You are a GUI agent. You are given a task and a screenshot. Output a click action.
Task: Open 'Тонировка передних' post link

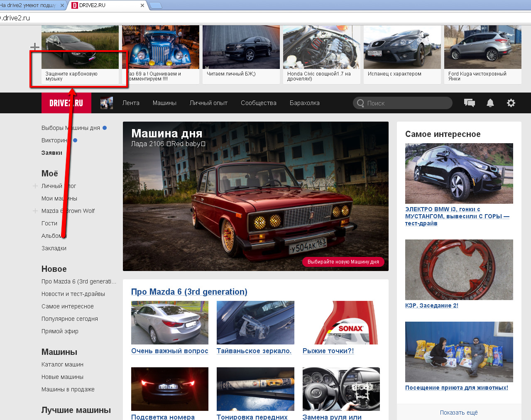(252, 417)
